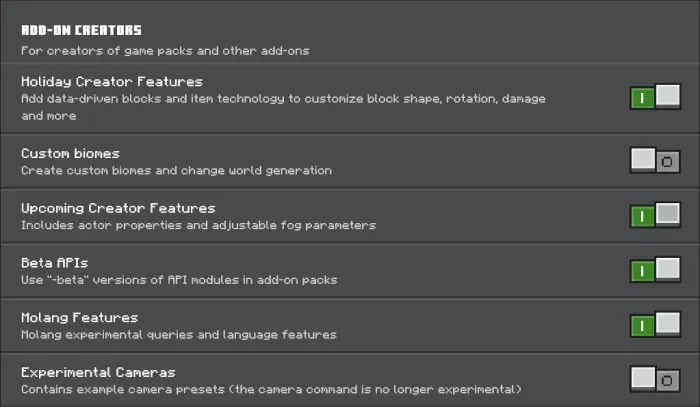Enable the Experimental Cameras toggle

pos(655,379)
